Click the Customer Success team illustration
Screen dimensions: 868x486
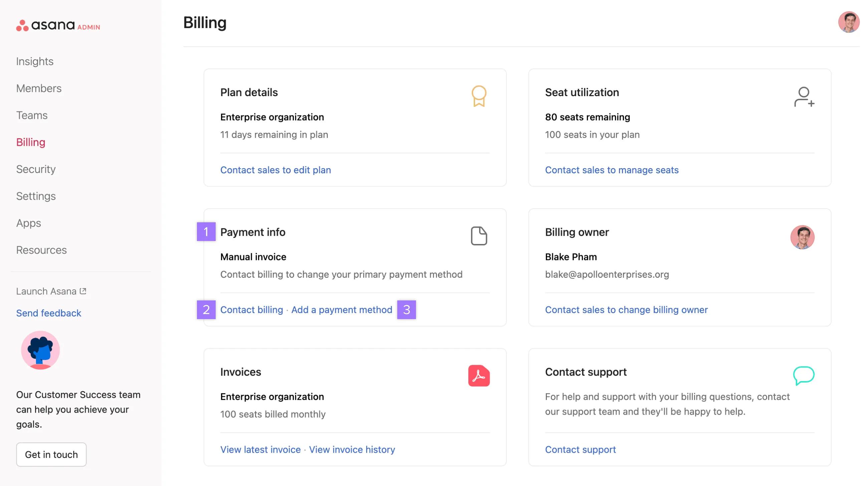point(40,350)
